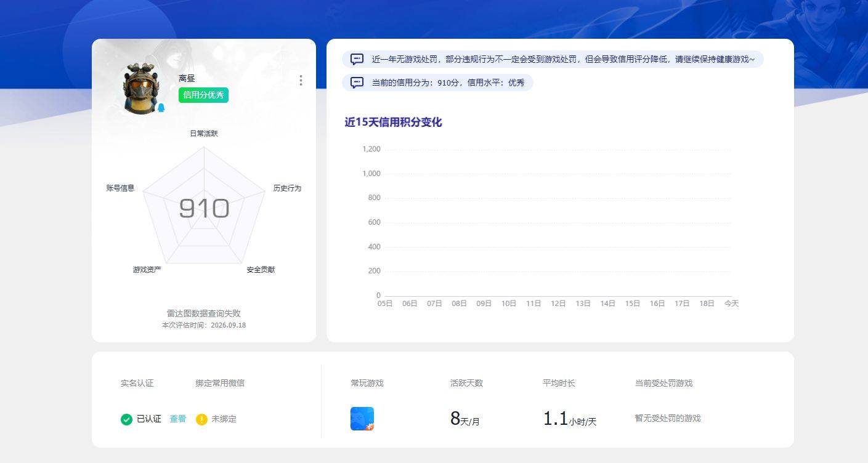
Task: Click the 暂无受处罚的游戏 text
Action: pos(668,418)
